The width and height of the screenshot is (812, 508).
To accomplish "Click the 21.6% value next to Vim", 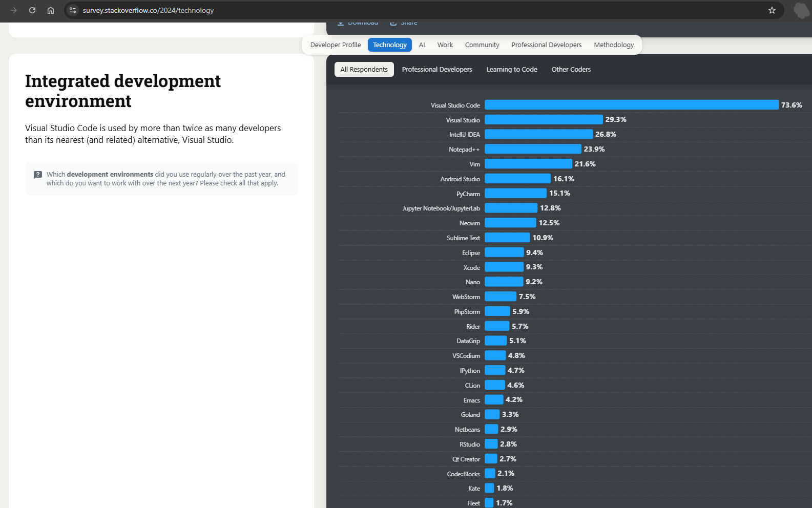I will point(585,164).
